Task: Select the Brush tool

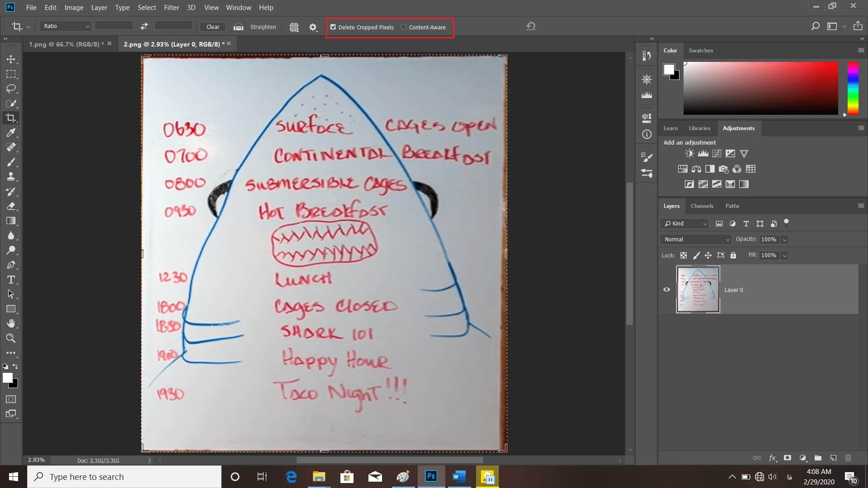Action: click(11, 162)
